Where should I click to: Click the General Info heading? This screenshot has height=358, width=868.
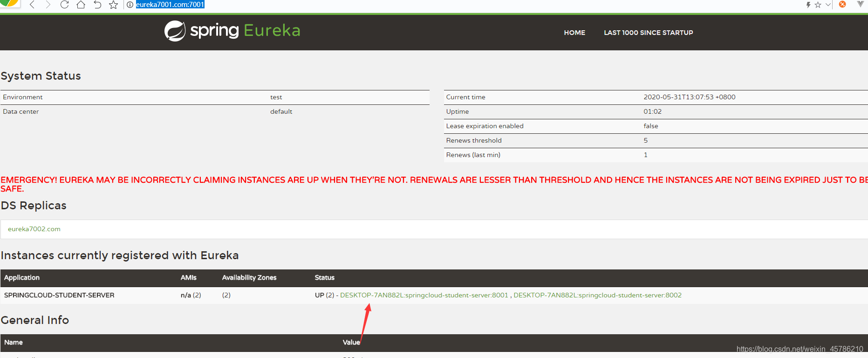click(35, 320)
